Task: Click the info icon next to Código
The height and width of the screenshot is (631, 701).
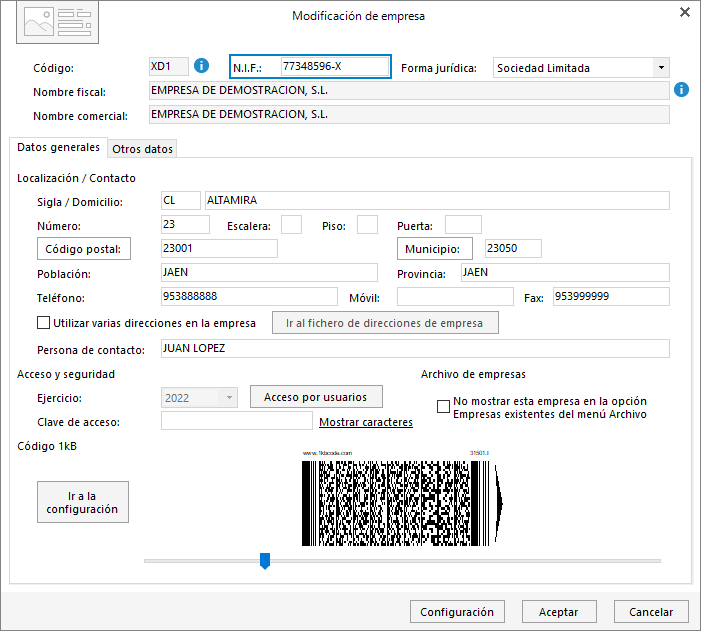Action: click(201, 66)
